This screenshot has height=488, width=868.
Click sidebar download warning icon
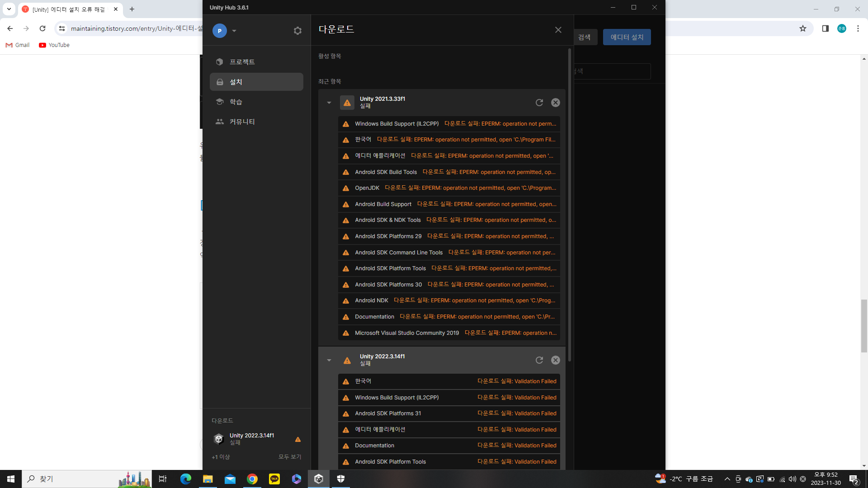click(x=298, y=439)
